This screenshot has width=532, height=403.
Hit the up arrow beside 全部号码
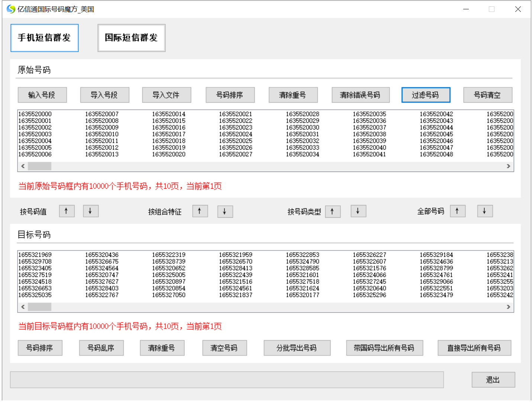tap(457, 211)
